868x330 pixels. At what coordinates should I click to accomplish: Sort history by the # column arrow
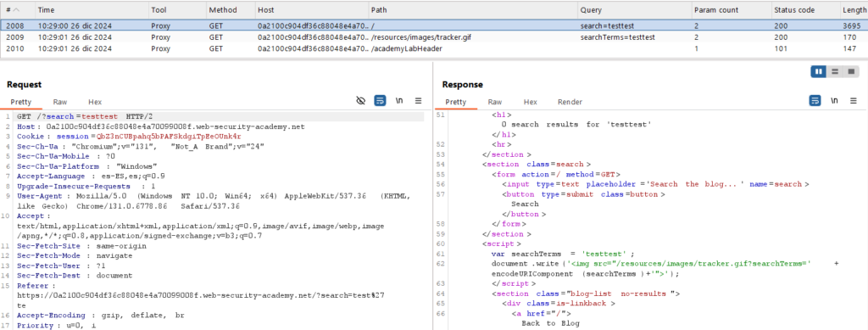pyautogui.click(x=15, y=10)
